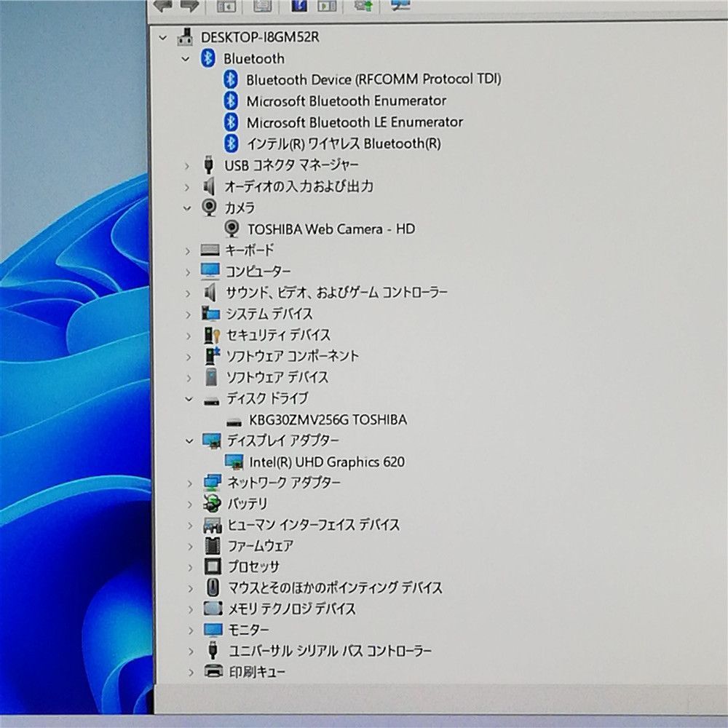Image resolution: width=728 pixels, height=728 pixels.
Task: Collapse the Bluetooth category
Action: coord(185,59)
